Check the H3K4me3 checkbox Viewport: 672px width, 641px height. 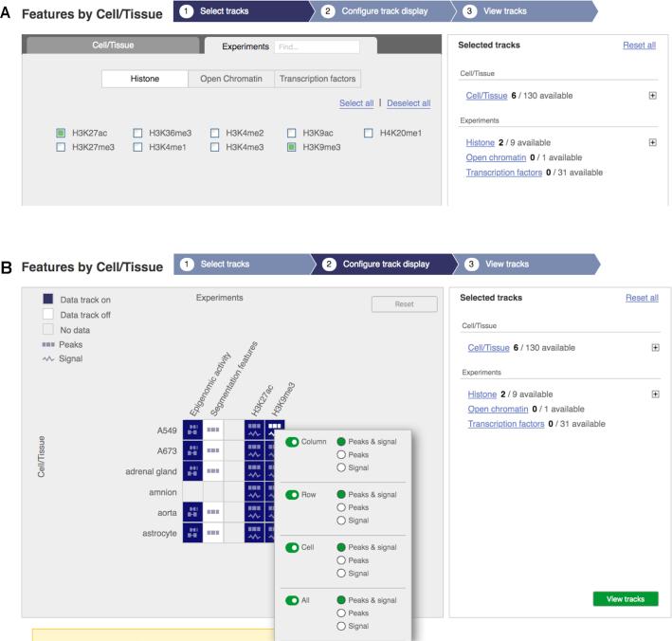215,147
